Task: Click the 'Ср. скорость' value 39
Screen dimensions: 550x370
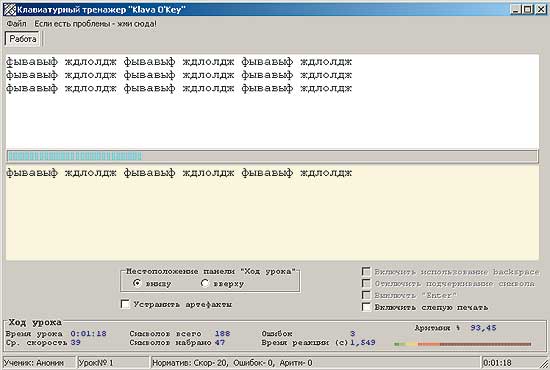Action: (75, 343)
